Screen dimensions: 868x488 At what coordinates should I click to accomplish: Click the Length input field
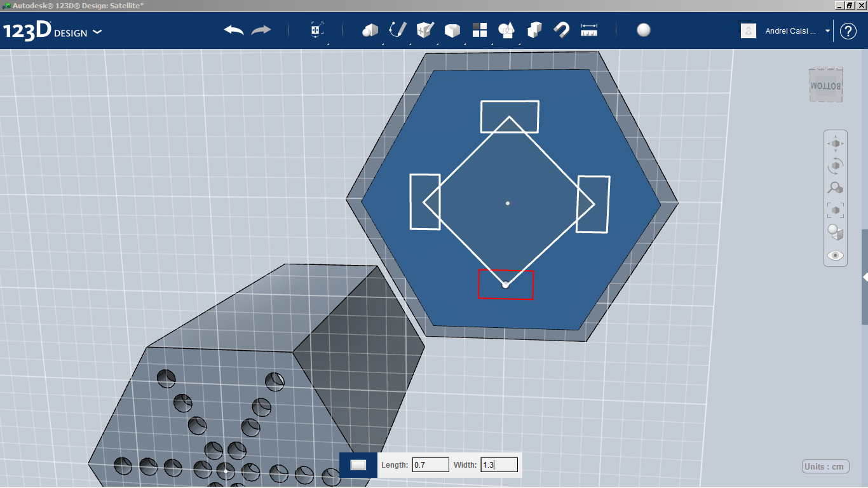pyautogui.click(x=430, y=465)
